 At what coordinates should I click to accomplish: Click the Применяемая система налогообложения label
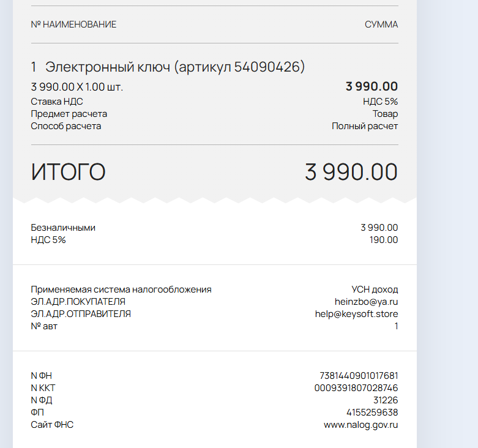click(x=121, y=289)
